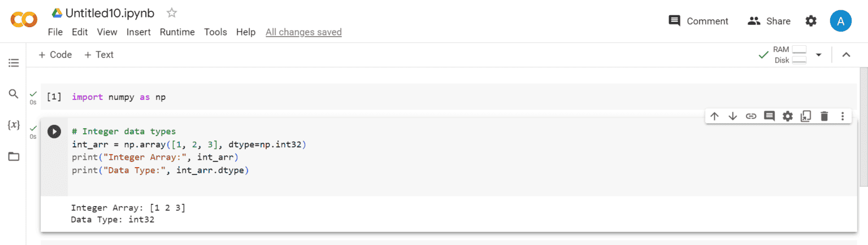Open the Files folder panel
This screenshot has height=245, width=868.
[14, 156]
